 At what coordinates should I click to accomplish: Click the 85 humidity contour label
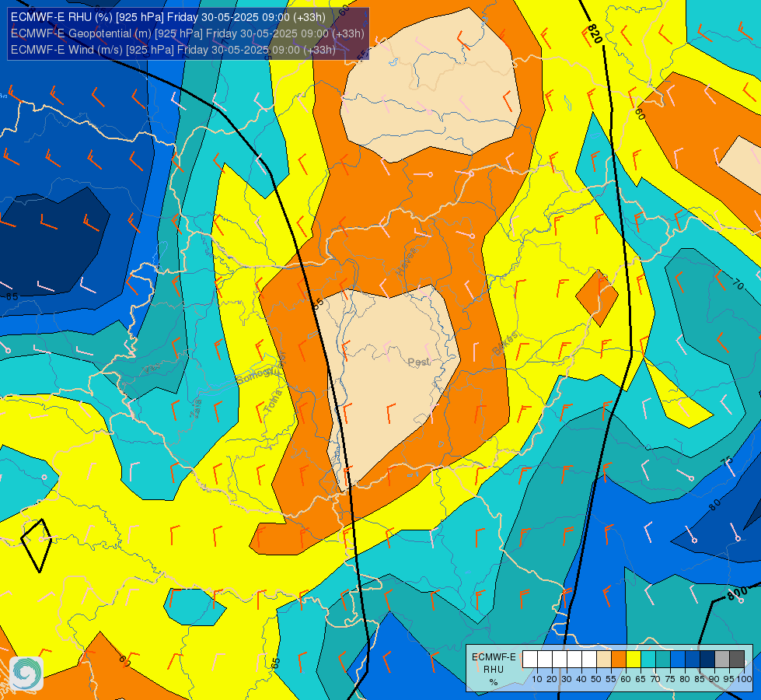12,296
